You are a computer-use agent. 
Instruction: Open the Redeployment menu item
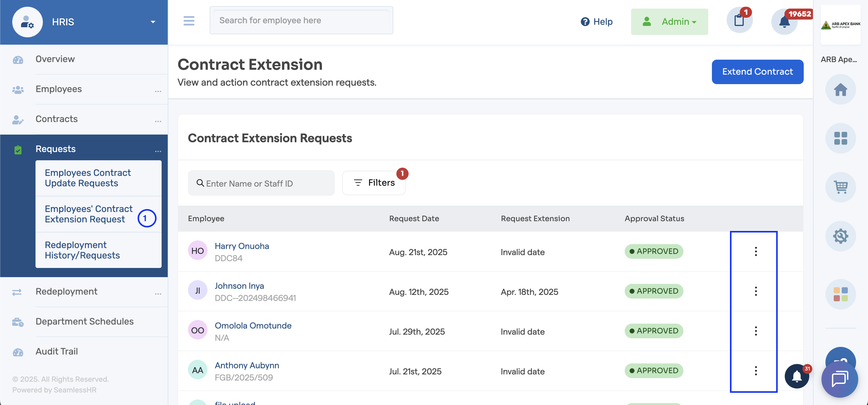pyautogui.click(x=66, y=291)
